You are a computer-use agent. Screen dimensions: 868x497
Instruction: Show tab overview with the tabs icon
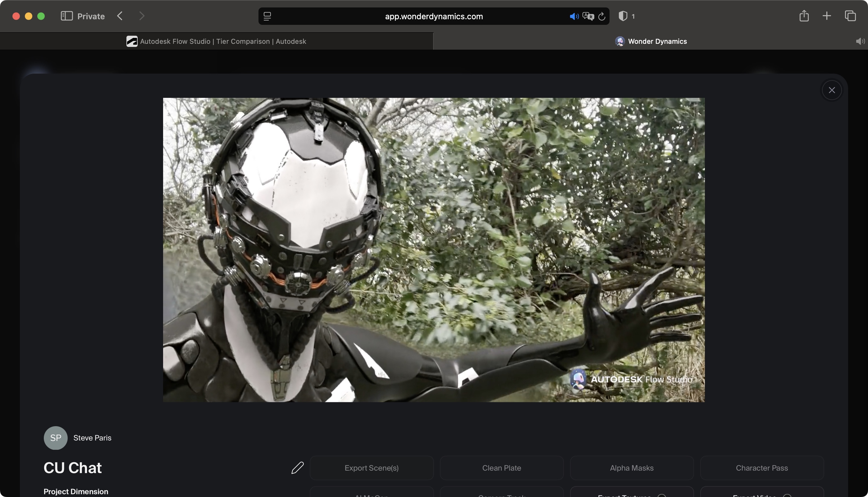pos(850,16)
